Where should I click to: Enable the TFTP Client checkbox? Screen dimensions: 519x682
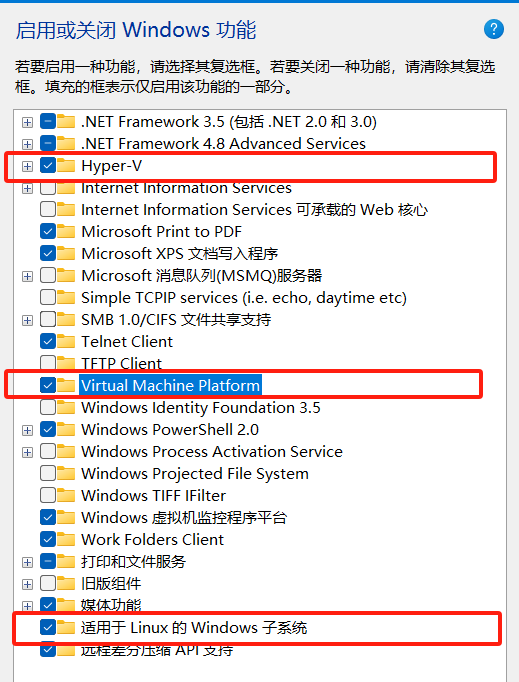48,363
